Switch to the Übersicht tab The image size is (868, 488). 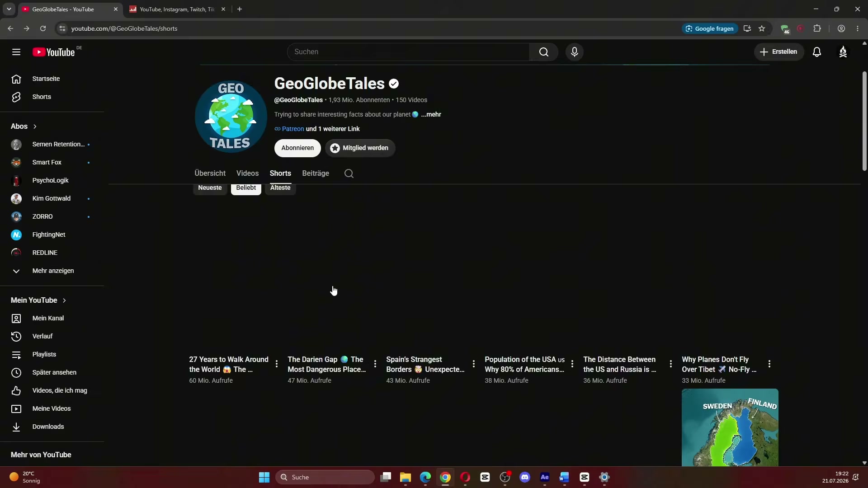pyautogui.click(x=210, y=174)
